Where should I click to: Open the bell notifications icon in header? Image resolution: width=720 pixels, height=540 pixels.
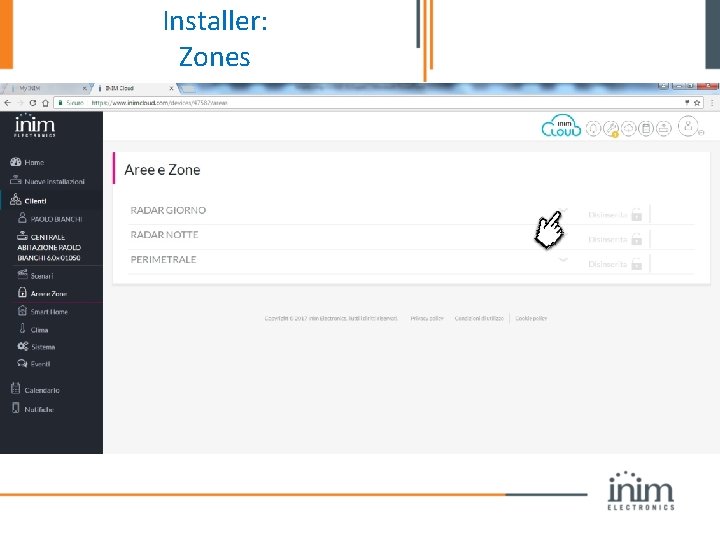pyautogui.click(x=593, y=129)
